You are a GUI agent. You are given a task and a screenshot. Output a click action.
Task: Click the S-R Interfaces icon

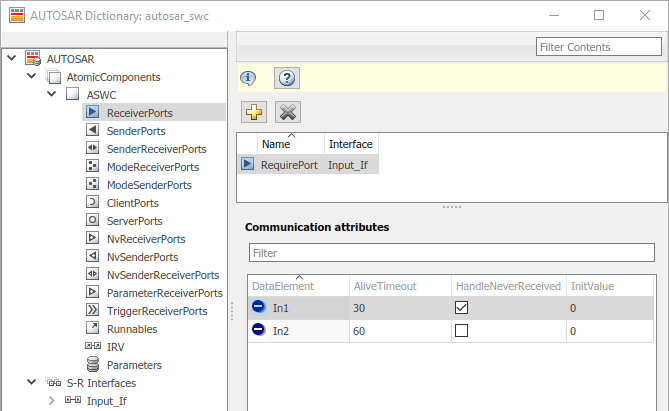[53, 382]
